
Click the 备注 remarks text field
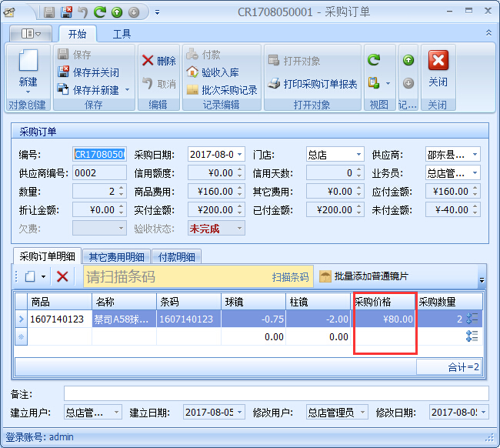click(x=275, y=393)
